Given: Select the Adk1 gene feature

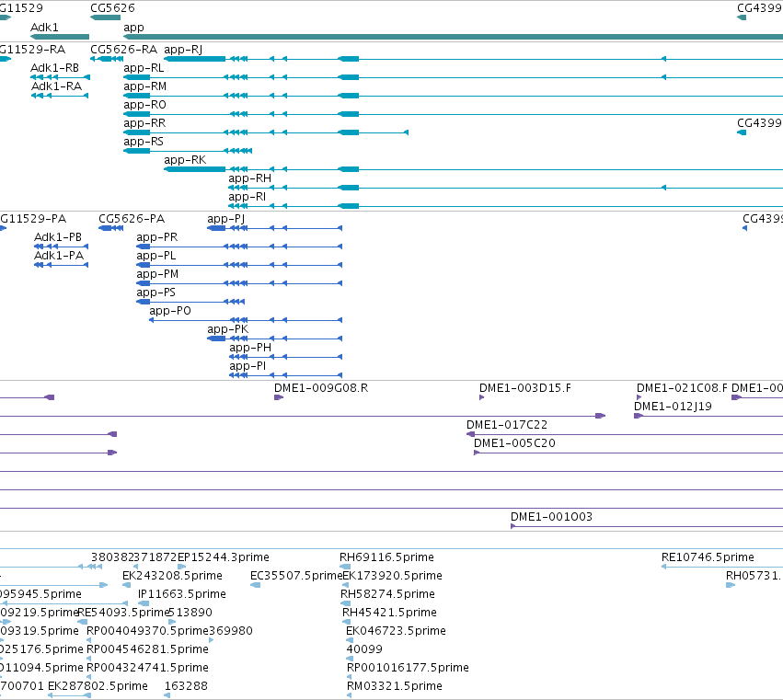Looking at the screenshot, I should 60,37.
